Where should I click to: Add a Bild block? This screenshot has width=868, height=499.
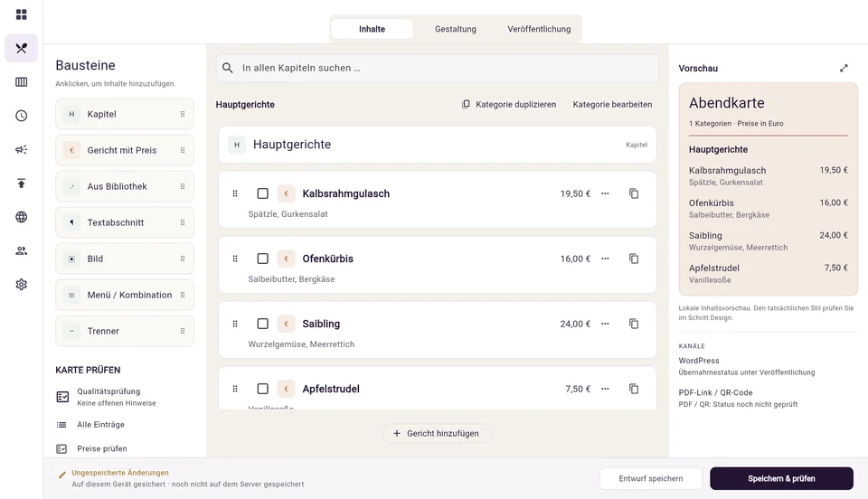coord(125,259)
